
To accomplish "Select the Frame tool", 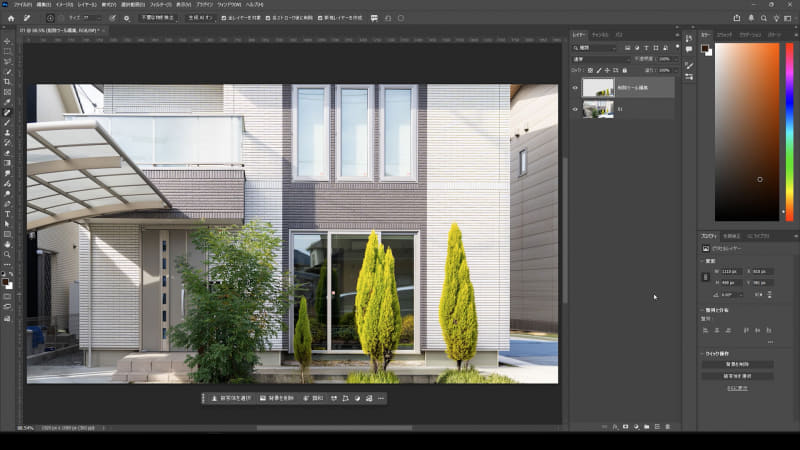I will (x=7, y=92).
